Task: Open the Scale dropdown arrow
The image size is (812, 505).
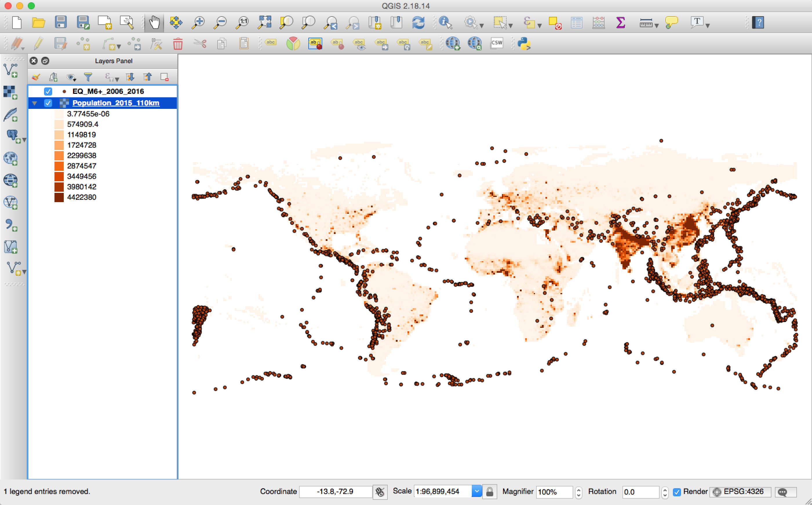Action: (476, 491)
